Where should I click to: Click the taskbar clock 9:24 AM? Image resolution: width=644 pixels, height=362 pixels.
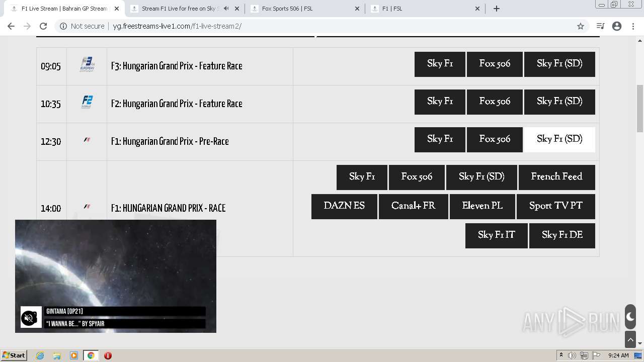click(x=618, y=355)
